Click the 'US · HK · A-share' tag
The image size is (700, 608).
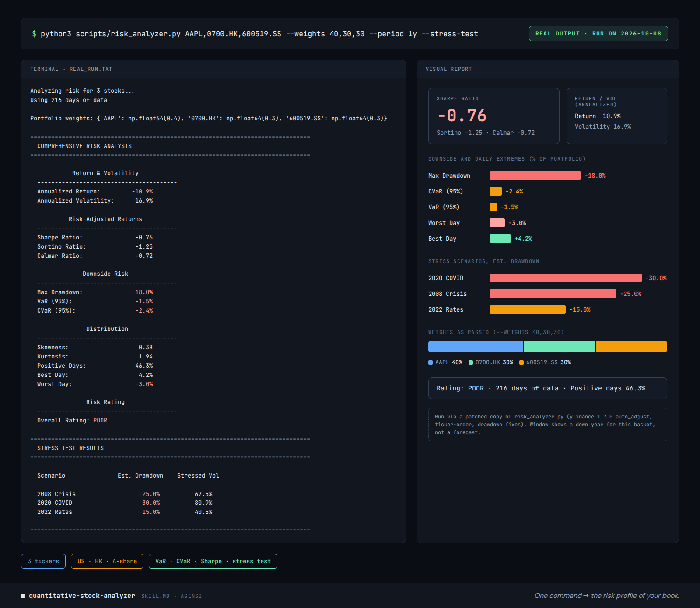tap(107, 561)
